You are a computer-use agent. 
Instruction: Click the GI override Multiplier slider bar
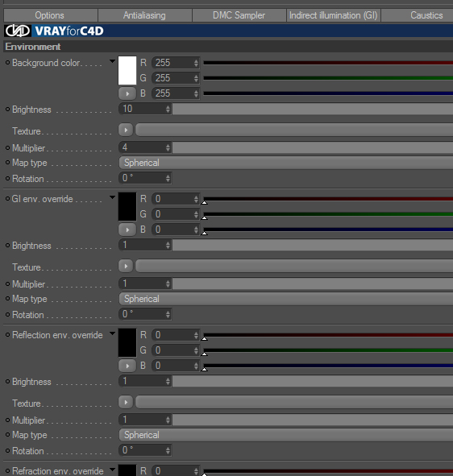click(313, 284)
